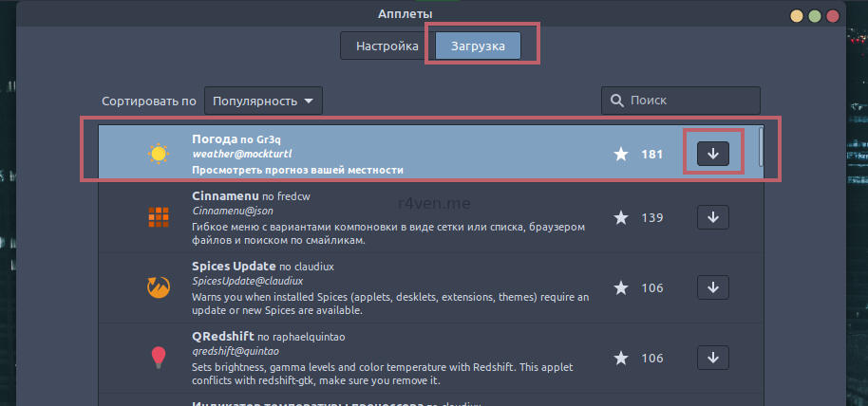Click the orange grid Cinnamenu icon
Image resolution: width=868 pixels, height=406 pixels.
point(158,217)
